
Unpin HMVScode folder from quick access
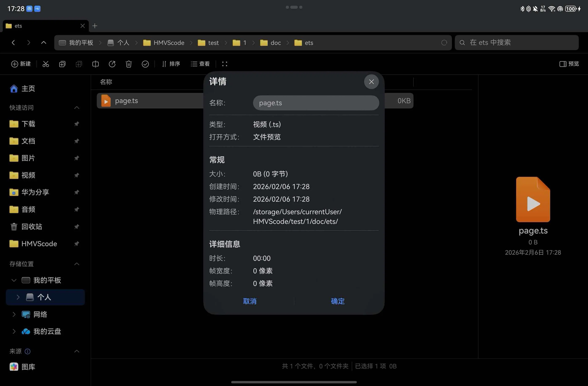(x=77, y=244)
